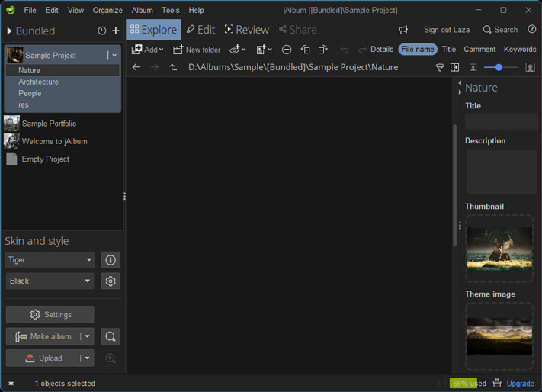Select the Architecture folder
The height and width of the screenshot is (392, 542).
click(38, 82)
